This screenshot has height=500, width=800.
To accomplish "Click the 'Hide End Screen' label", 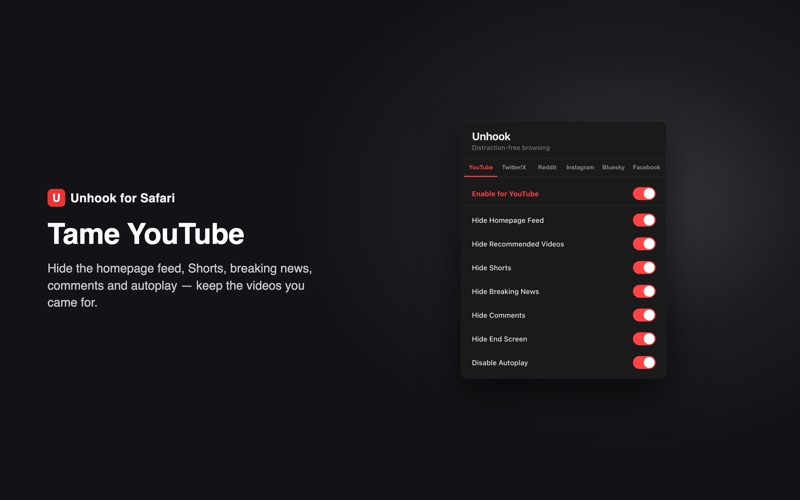I will (x=499, y=339).
